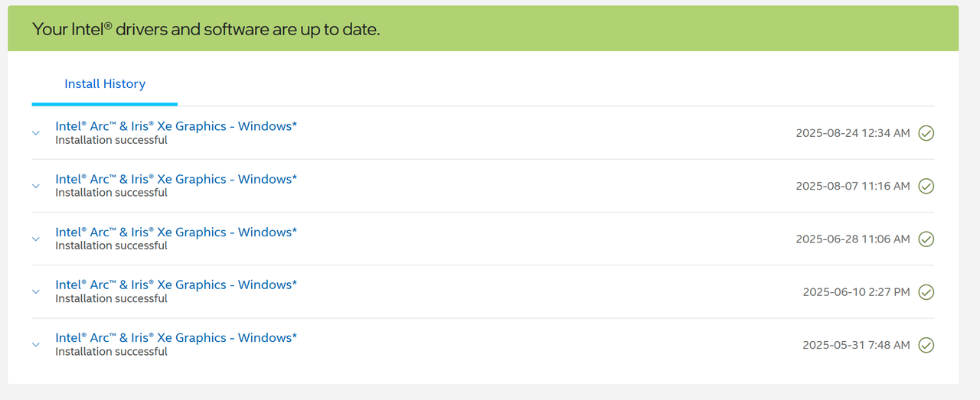Switch to the Install History tab

[x=105, y=84]
